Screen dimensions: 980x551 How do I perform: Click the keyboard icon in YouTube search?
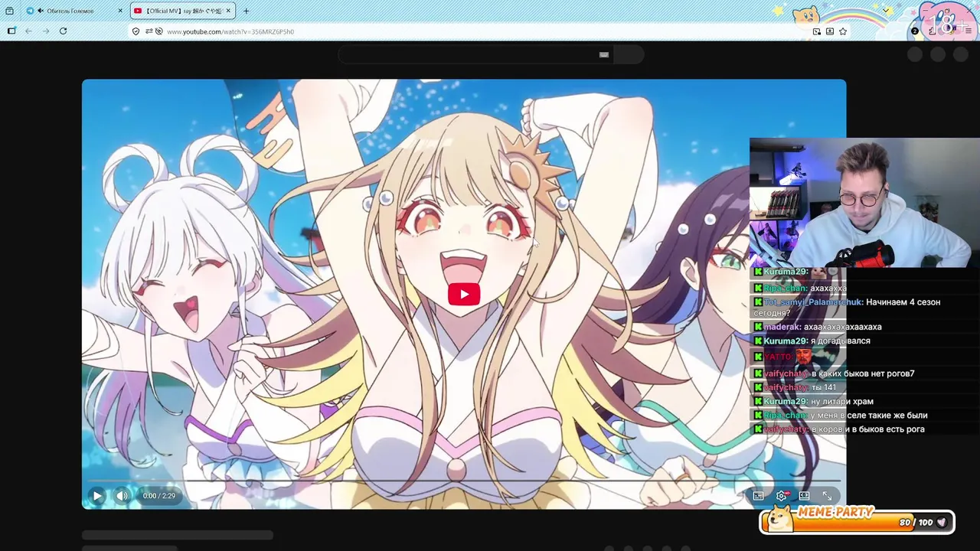coord(603,54)
